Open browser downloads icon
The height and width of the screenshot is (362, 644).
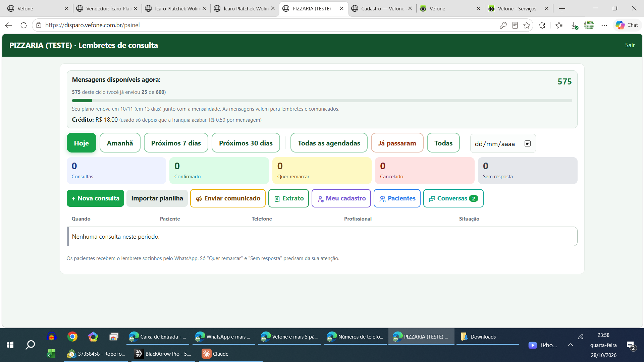pos(574,25)
